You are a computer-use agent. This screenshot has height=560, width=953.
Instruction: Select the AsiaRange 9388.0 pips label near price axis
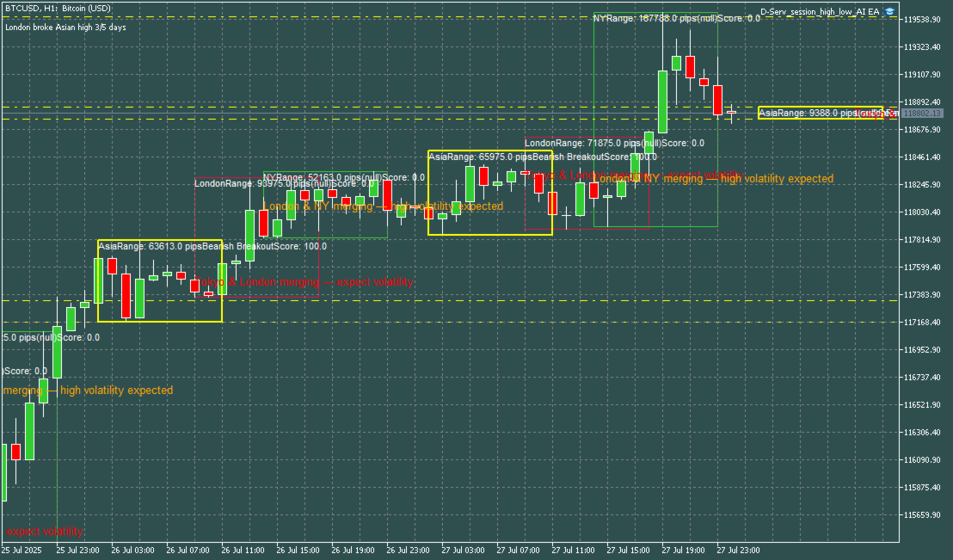(x=810, y=112)
